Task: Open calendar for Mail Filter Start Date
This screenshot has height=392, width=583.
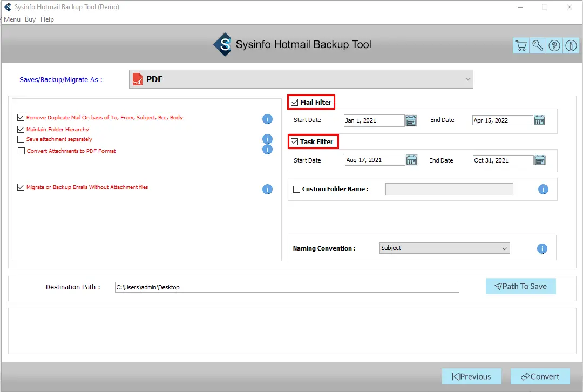Action: click(x=411, y=120)
